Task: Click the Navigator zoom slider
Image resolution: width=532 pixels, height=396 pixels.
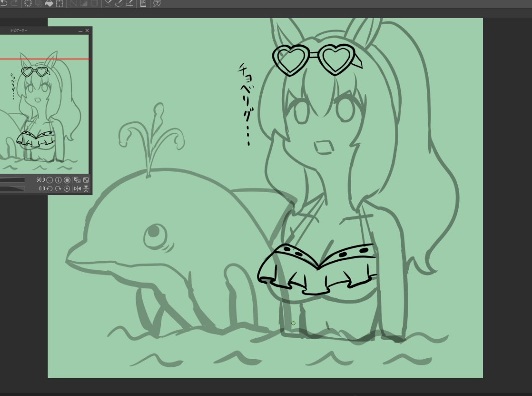Action: click(x=12, y=180)
